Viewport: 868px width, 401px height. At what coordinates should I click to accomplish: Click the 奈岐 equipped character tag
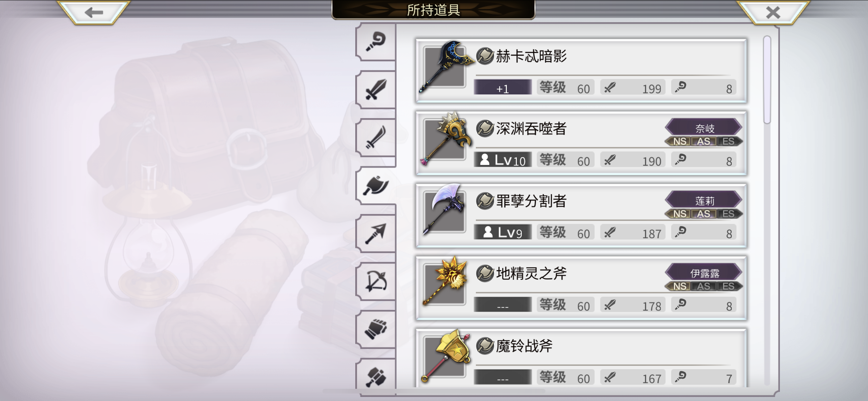pyautogui.click(x=704, y=128)
